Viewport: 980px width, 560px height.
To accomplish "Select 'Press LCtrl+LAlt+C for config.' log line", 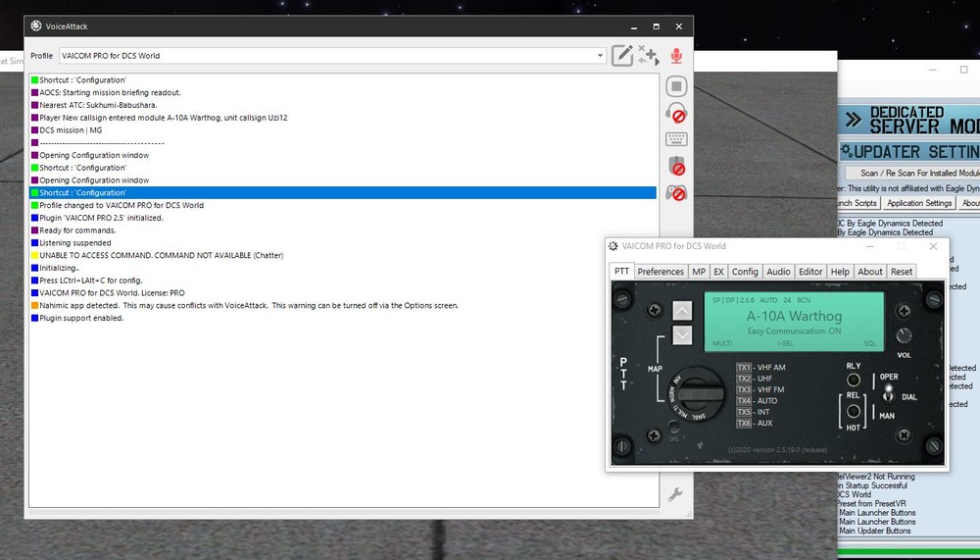I will 90,280.
